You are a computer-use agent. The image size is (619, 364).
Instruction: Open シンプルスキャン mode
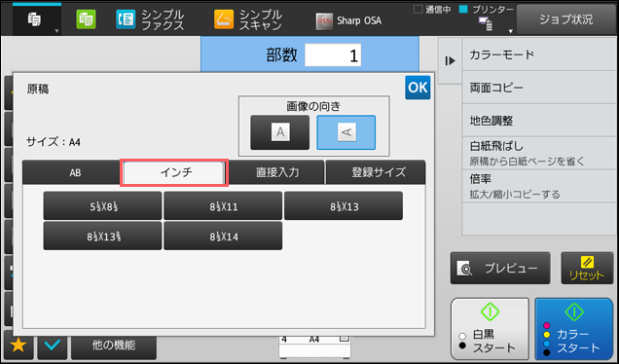tap(248, 19)
